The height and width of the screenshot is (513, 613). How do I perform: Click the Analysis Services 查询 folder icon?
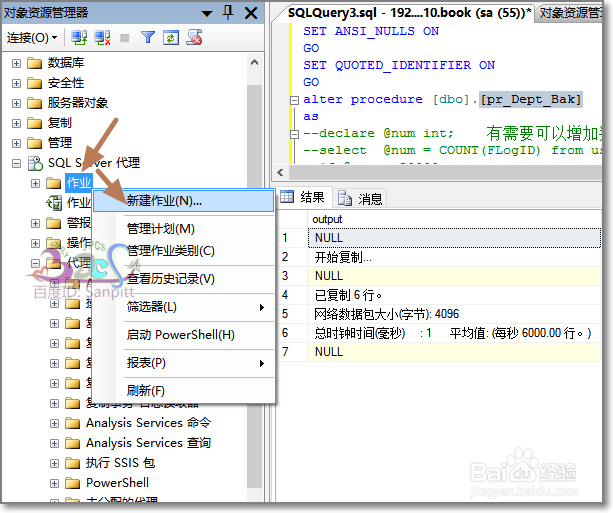tap(72, 443)
